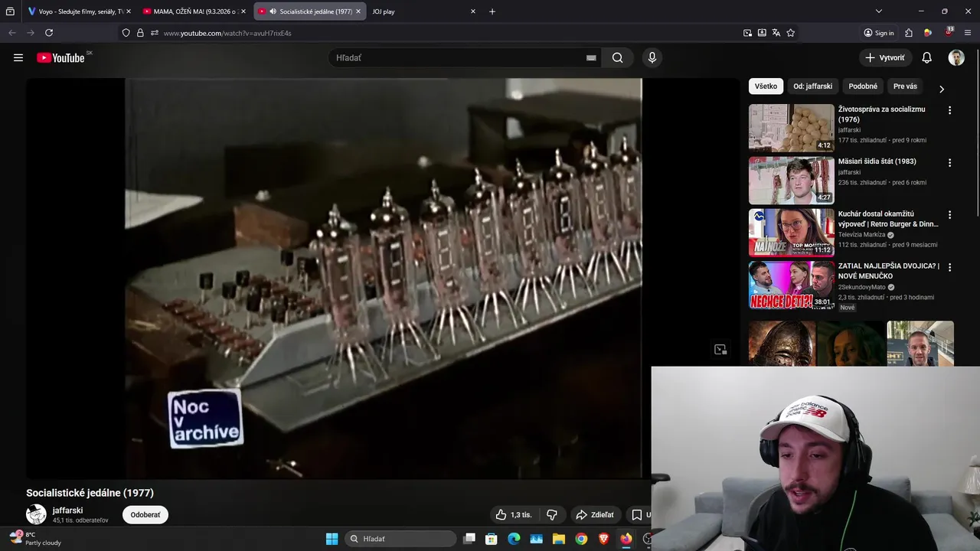Go back using browser back arrow
980x551 pixels.
11,33
